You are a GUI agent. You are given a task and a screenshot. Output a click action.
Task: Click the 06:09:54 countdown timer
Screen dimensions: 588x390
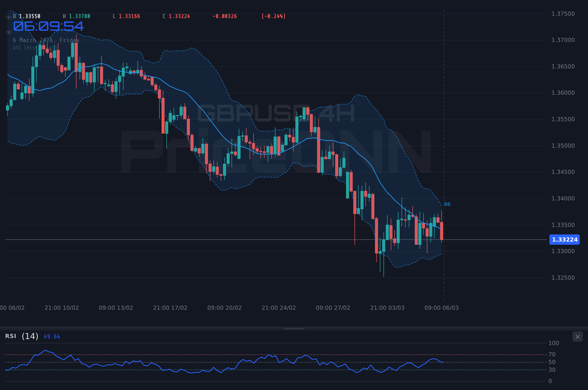tap(48, 26)
